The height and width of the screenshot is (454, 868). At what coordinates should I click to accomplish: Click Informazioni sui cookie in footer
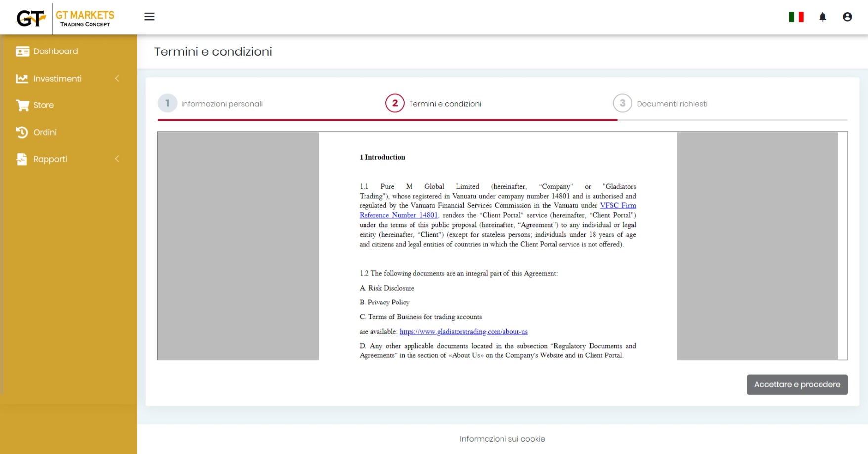pos(502,439)
